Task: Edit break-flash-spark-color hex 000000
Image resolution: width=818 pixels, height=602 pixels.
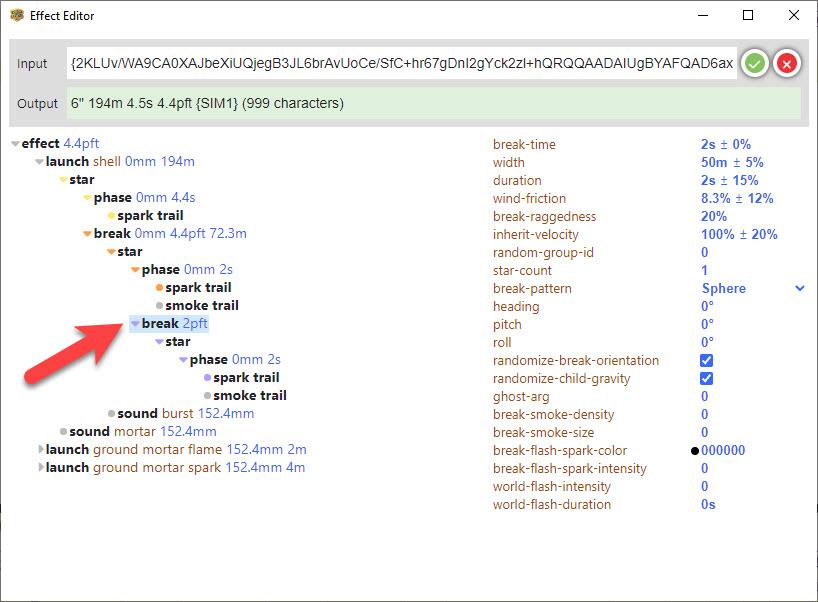Action: coord(723,451)
